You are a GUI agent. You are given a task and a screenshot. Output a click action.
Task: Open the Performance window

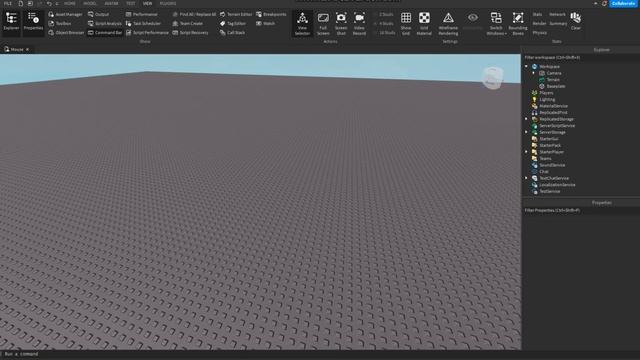coord(142,14)
